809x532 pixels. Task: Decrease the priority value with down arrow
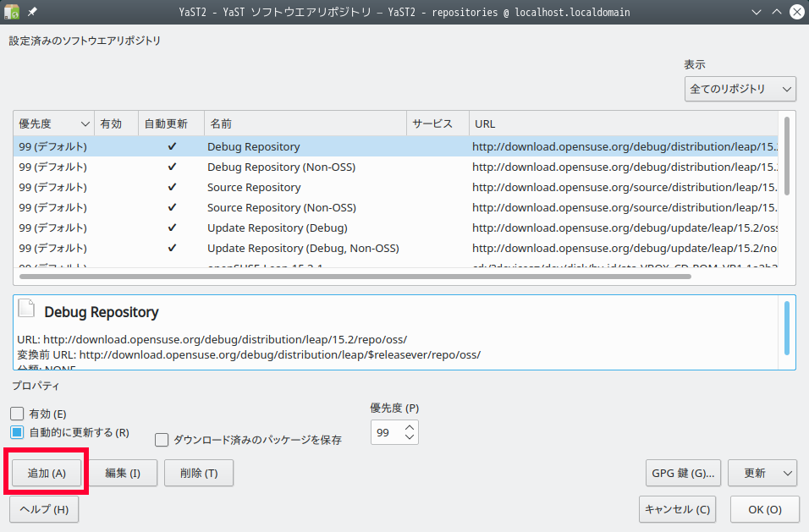[410, 437]
